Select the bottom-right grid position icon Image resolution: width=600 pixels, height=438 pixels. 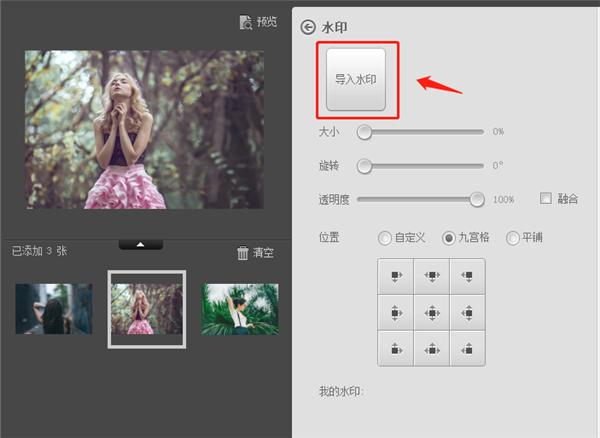click(x=466, y=348)
